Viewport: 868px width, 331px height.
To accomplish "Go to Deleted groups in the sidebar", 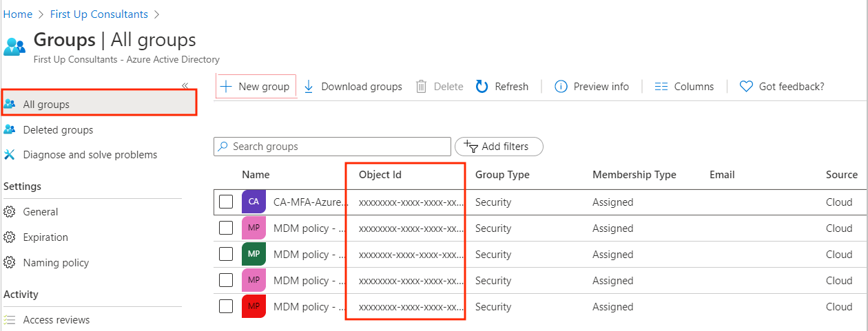I will point(58,130).
